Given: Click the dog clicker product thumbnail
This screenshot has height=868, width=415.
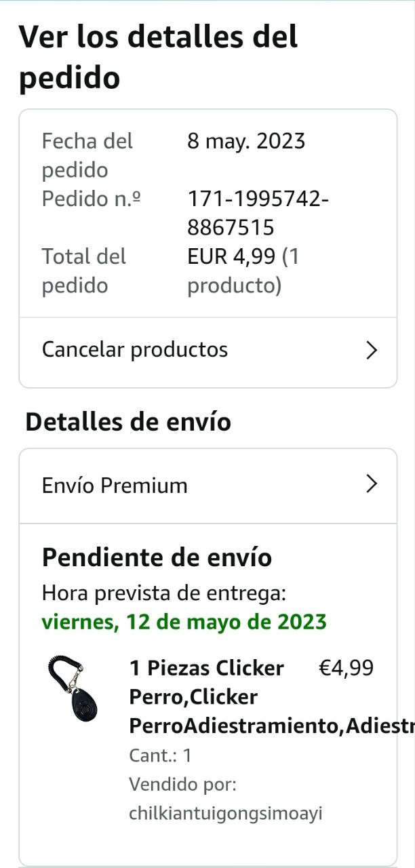Looking at the screenshot, I should 73,690.
